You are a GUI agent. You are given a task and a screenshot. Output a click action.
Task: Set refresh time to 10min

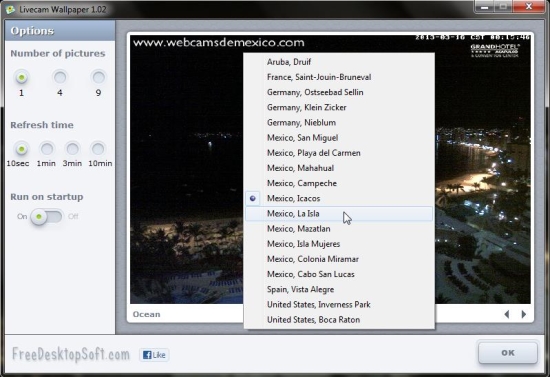pos(98,149)
